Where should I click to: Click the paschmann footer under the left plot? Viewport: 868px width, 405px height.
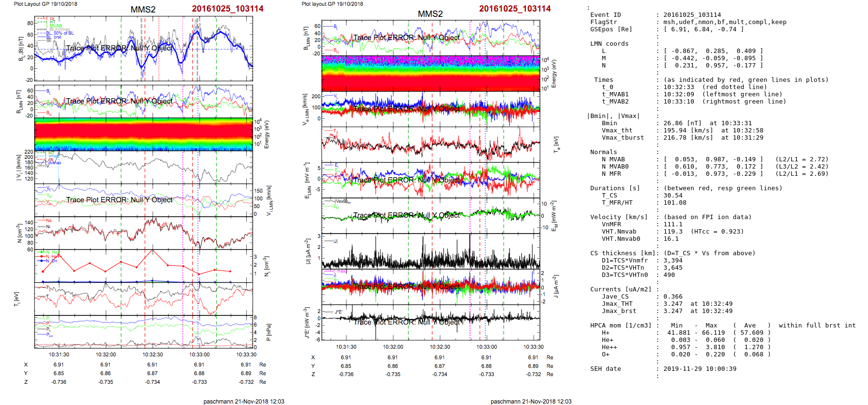click(x=243, y=401)
